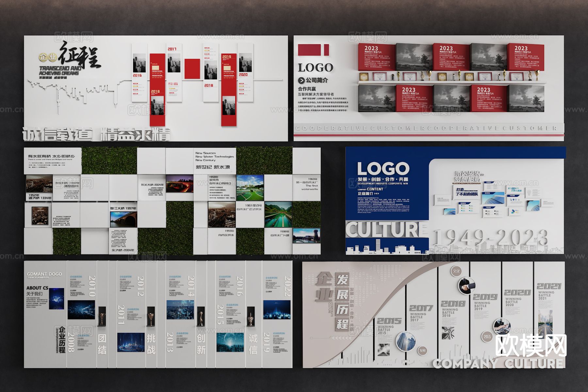The height and width of the screenshot is (392, 588).
Task: Click the round arrow icon beside 公司简介
Action: click(x=301, y=80)
